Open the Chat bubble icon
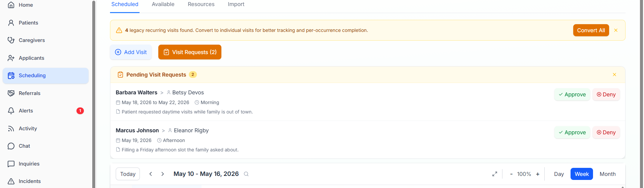Viewport: 644px width, 188px height. (x=11, y=146)
